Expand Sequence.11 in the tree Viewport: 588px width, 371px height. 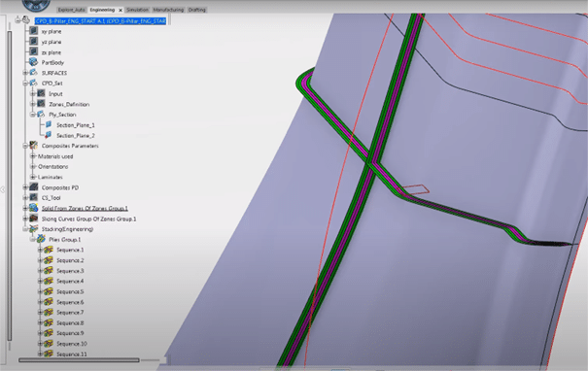tap(40, 354)
